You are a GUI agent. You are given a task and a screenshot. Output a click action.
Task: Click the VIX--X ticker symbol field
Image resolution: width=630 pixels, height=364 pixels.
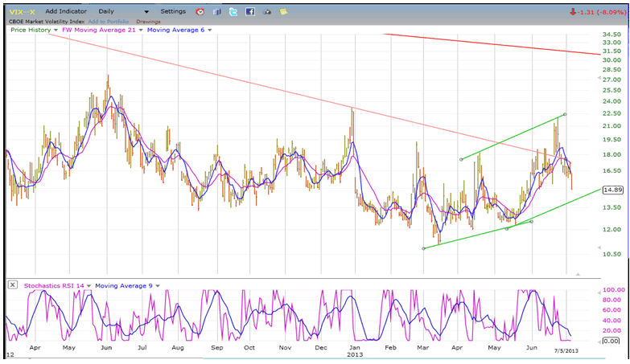21,12
